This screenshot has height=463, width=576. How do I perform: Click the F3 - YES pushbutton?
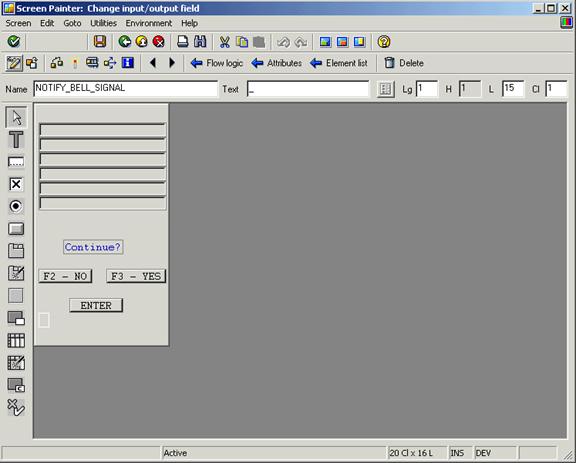click(136, 276)
